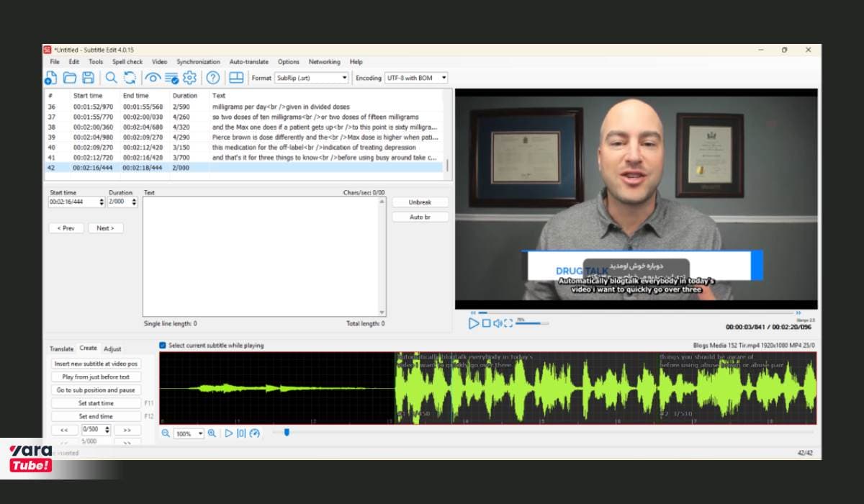
Task: Expand the Format SubRip dropdown
Action: (312, 78)
